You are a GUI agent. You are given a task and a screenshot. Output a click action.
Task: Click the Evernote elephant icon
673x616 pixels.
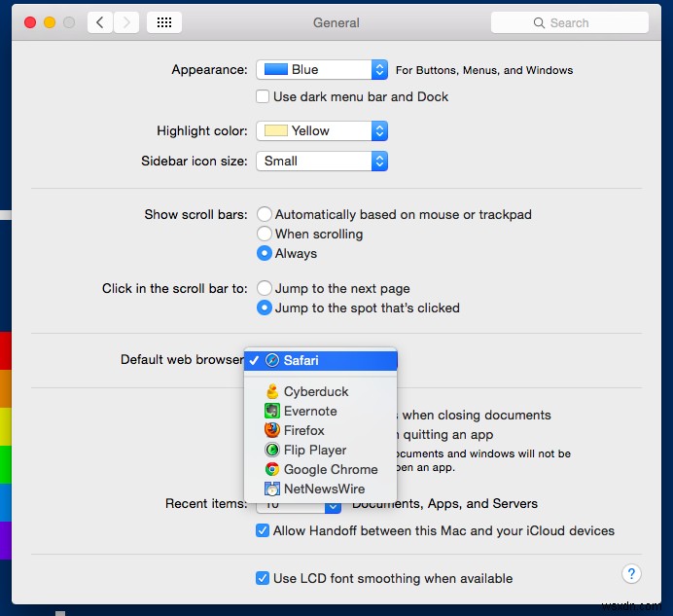272,411
